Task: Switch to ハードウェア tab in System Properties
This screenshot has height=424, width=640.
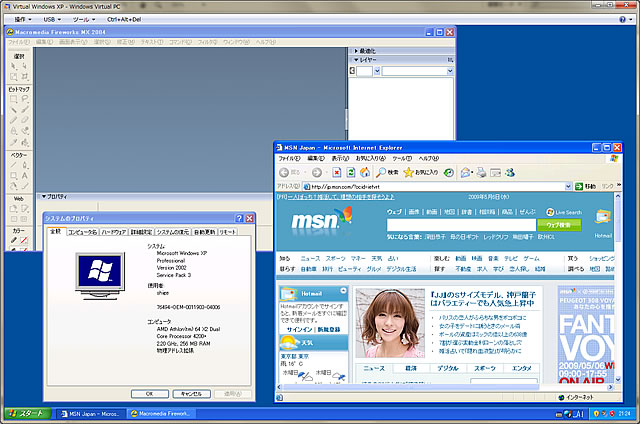Action: [113, 232]
